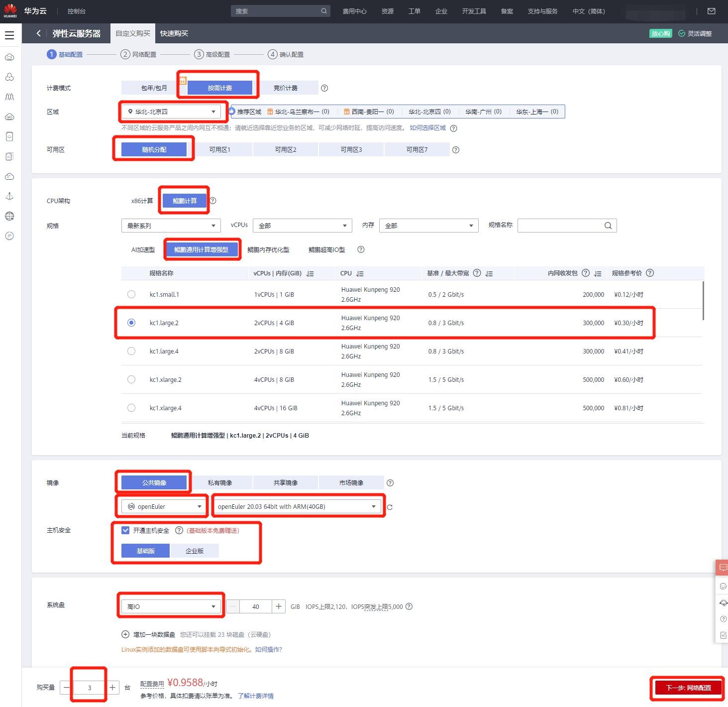728x707 pixels.
Task: Sort by CPU column icon
Action: pos(360,273)
